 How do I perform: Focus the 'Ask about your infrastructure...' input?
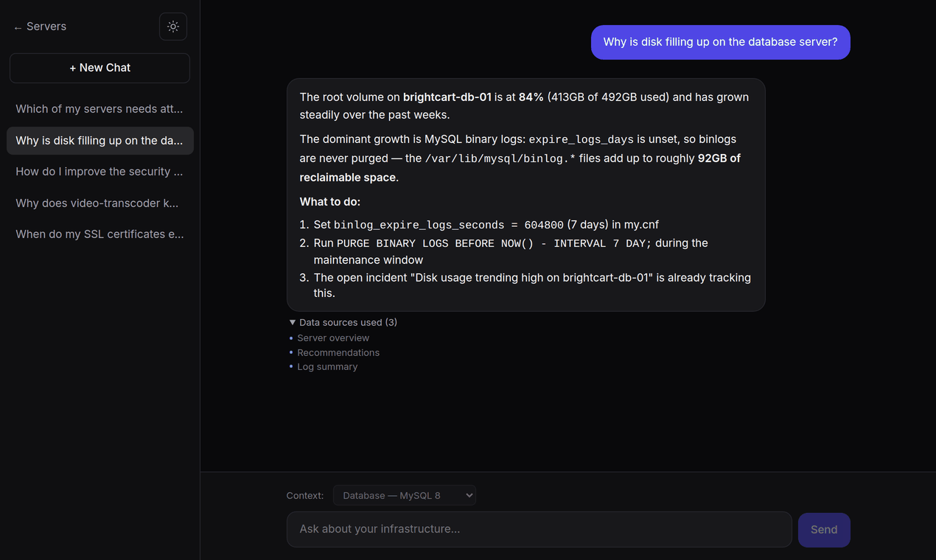[539, 529]
